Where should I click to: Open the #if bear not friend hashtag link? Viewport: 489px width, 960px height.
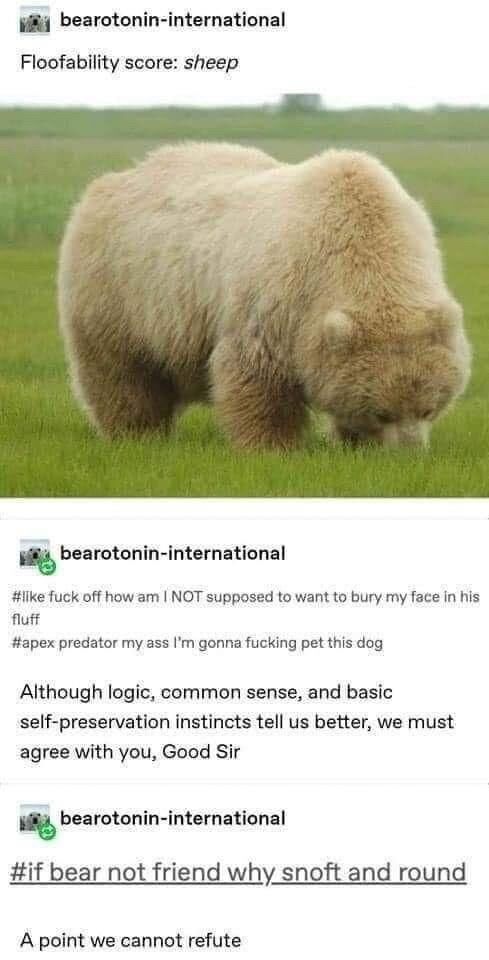click(x=238, y=872)
